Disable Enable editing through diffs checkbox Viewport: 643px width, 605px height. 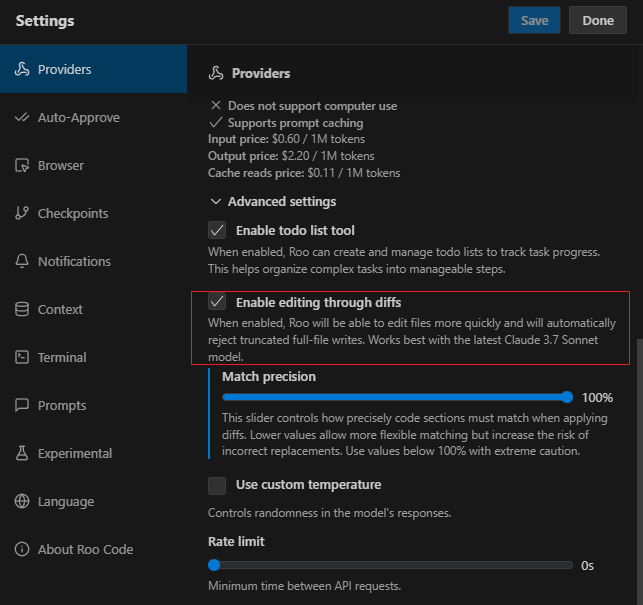[217, 301]
